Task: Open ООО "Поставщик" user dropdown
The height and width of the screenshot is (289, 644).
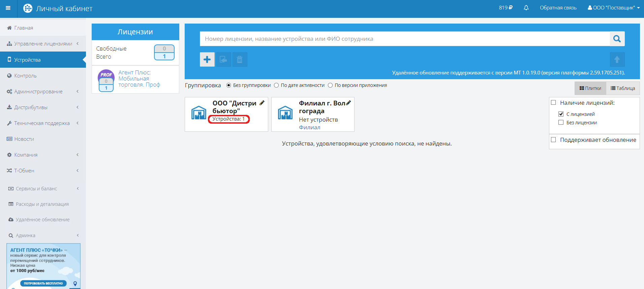Action: pyautogui.click(x=613, y=8)
